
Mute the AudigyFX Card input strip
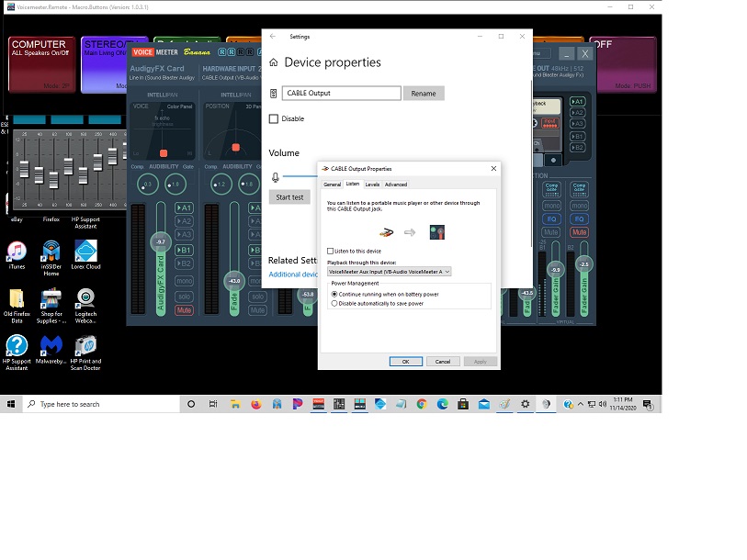click(184, 310)
